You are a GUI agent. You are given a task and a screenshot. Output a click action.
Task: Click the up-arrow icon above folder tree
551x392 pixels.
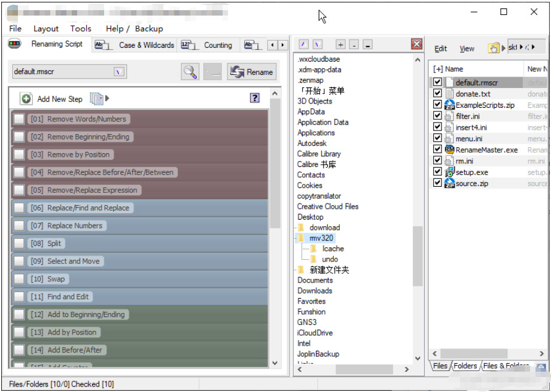(x=303, y=45)
